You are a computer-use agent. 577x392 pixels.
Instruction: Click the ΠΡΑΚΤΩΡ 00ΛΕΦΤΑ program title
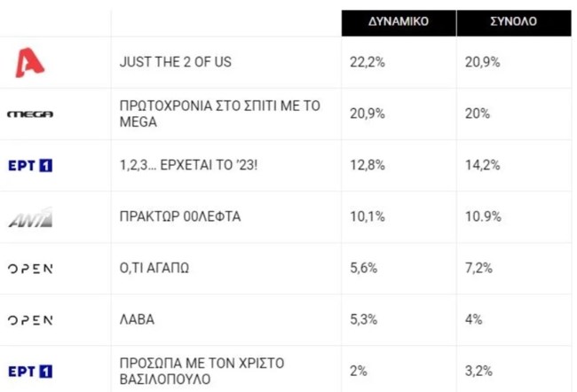click(180, 216)
